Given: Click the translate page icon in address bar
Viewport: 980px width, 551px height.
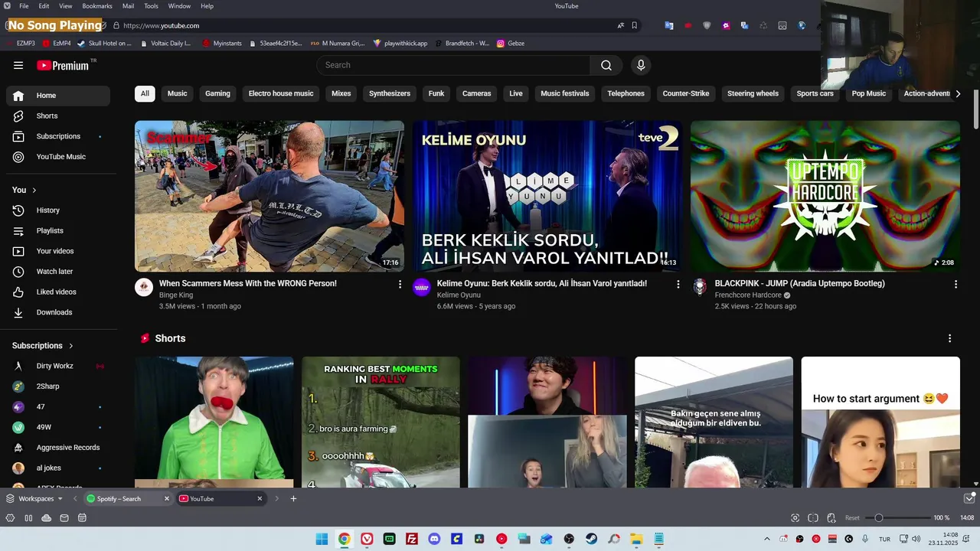Looking at the screenshot, I should click(620, 25).
